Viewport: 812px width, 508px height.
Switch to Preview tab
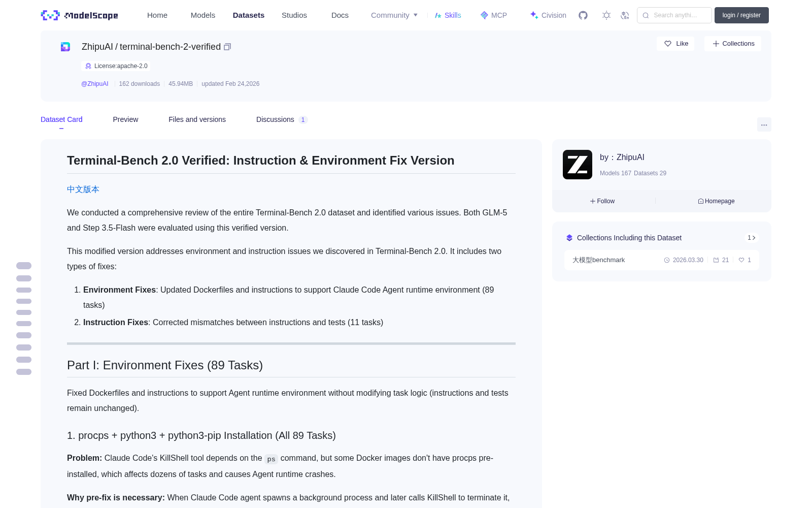125,119
